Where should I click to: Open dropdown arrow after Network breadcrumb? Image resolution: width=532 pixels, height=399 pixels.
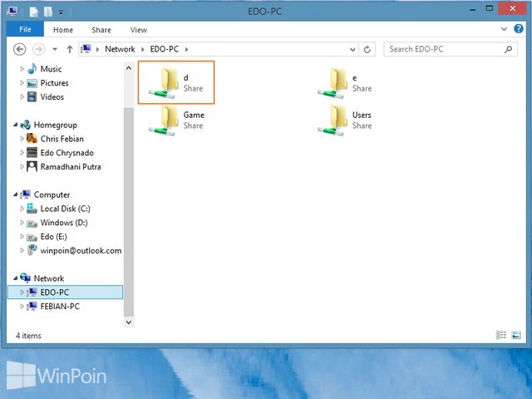tap(142, 50)
